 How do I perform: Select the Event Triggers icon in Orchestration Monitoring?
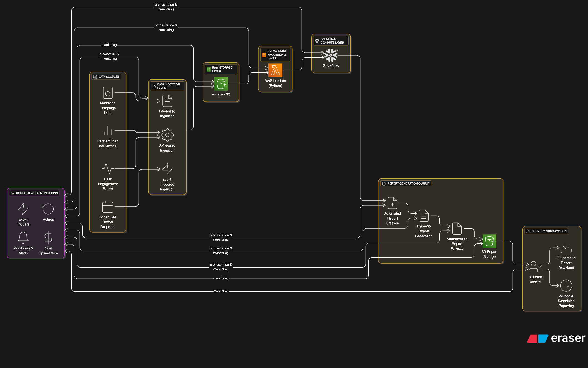point(23,209)
